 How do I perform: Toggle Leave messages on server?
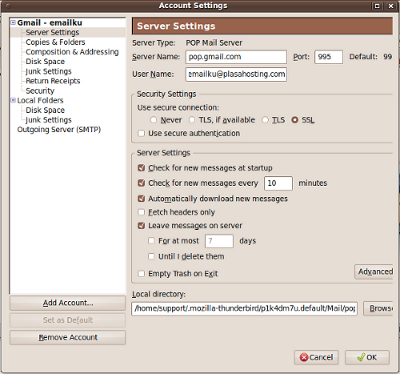click(141, 226)
